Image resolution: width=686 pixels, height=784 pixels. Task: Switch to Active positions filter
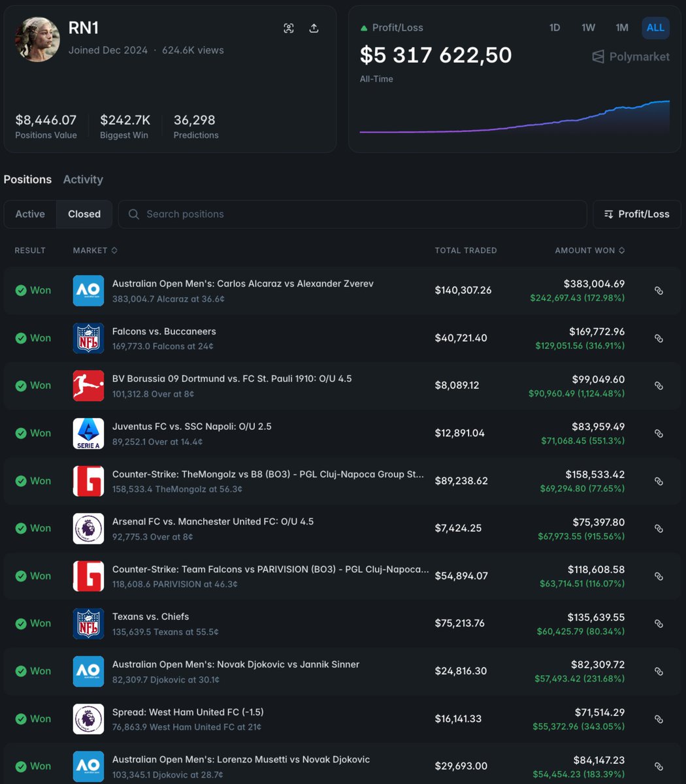[x=30, y=214]
